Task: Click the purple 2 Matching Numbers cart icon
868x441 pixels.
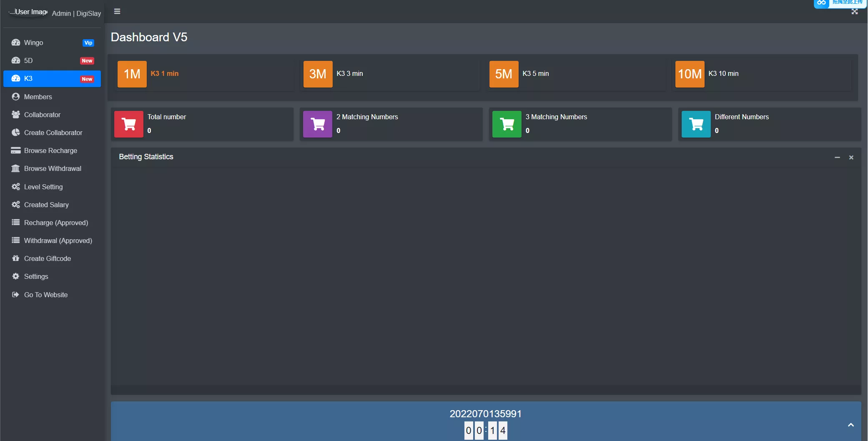Action: click(318, 124)
